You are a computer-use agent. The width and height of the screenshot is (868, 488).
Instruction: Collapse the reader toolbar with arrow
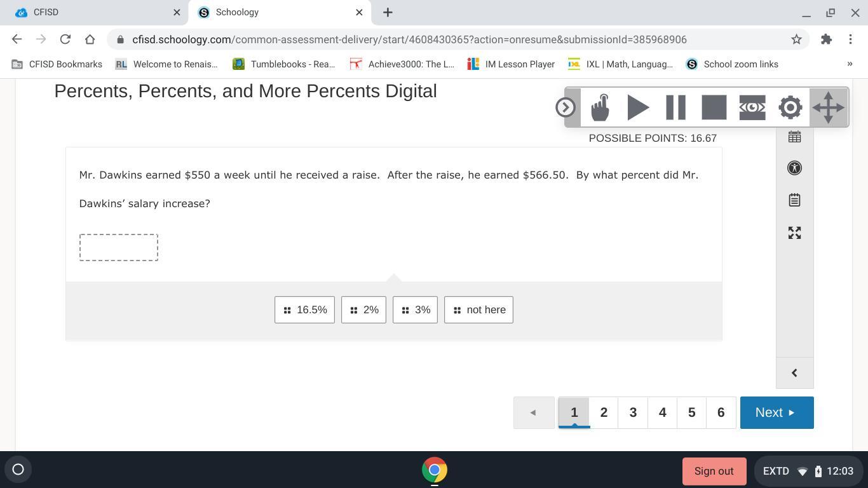565,107
